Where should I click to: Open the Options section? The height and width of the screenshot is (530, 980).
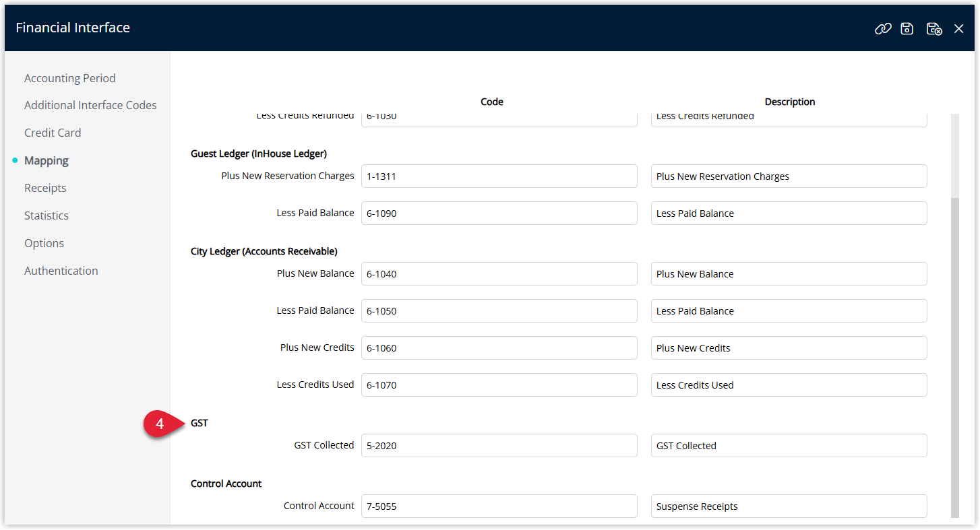[44, 243]
